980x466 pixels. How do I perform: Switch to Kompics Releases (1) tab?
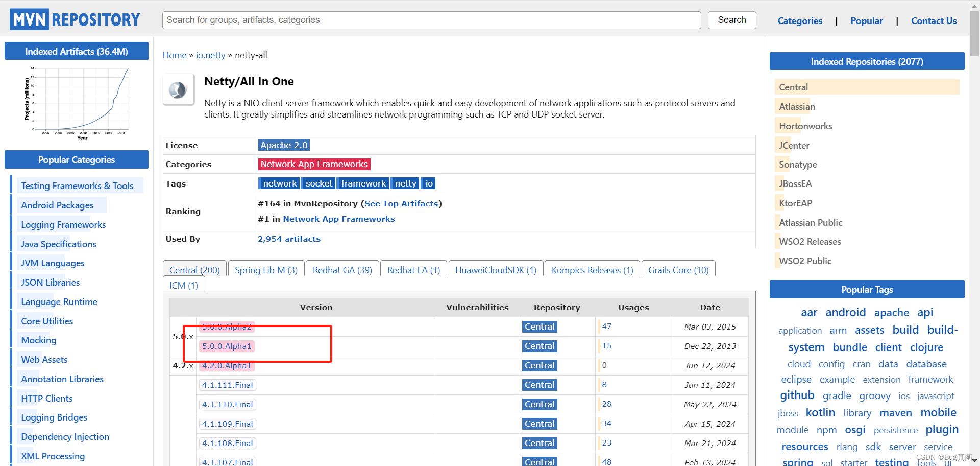click(592, 270)
